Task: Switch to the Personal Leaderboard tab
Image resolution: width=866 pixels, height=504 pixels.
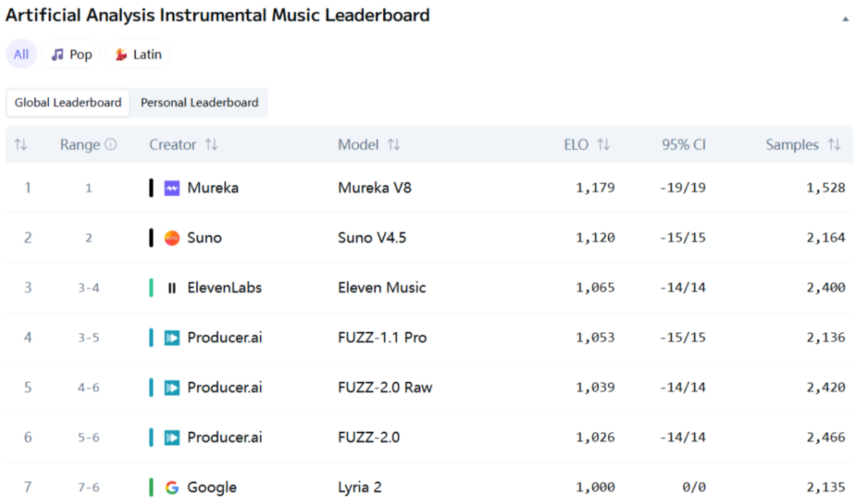Action: tap(199, 103)
